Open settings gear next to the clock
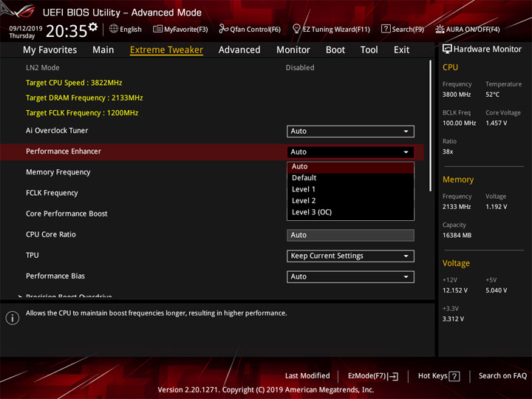Image resolution: width=532 pixels, height=399 pixels. [93, 27]
